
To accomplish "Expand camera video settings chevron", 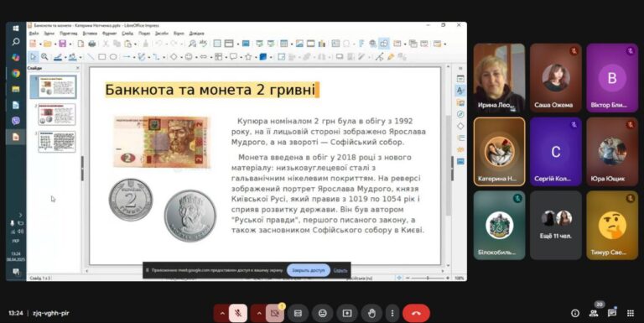I will [x=259, y=313].
